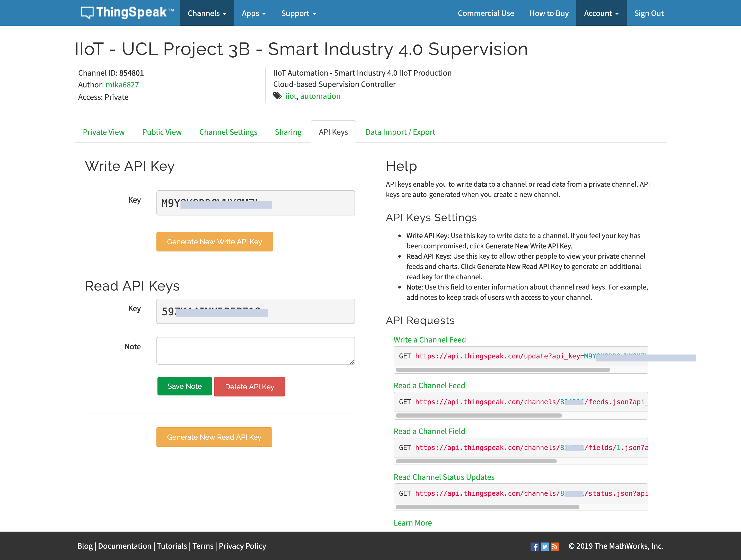The width and height of the screenshot is (741, 560).
Task: Click scrollbar under Read Channel Status Updates
Action: [487, 507]
